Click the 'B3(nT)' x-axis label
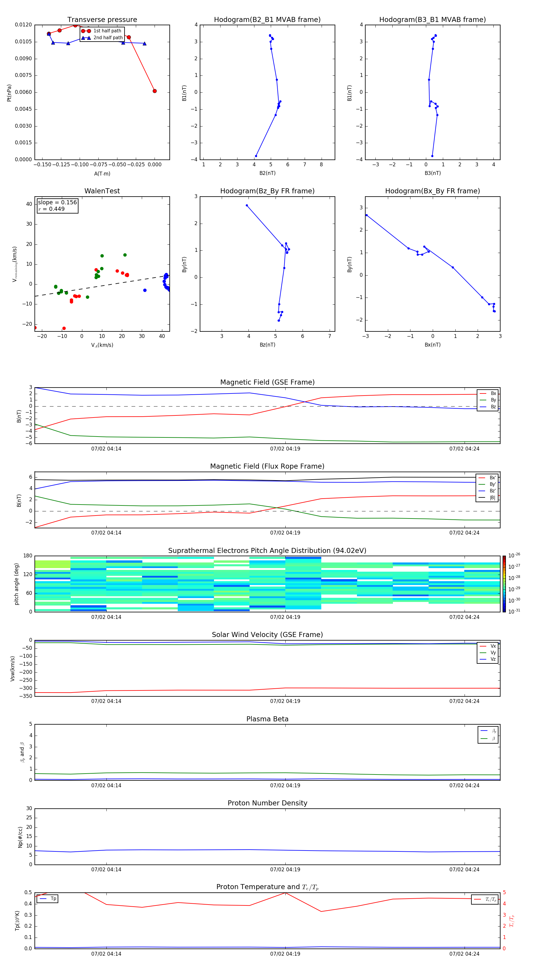 coord(432,173)
